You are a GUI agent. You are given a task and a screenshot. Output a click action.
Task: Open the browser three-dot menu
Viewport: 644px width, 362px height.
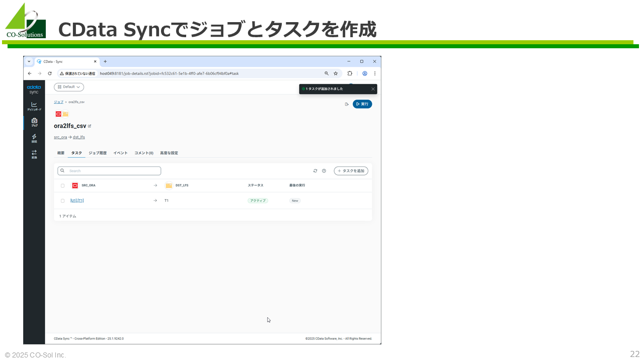click(x=375, y=73)
